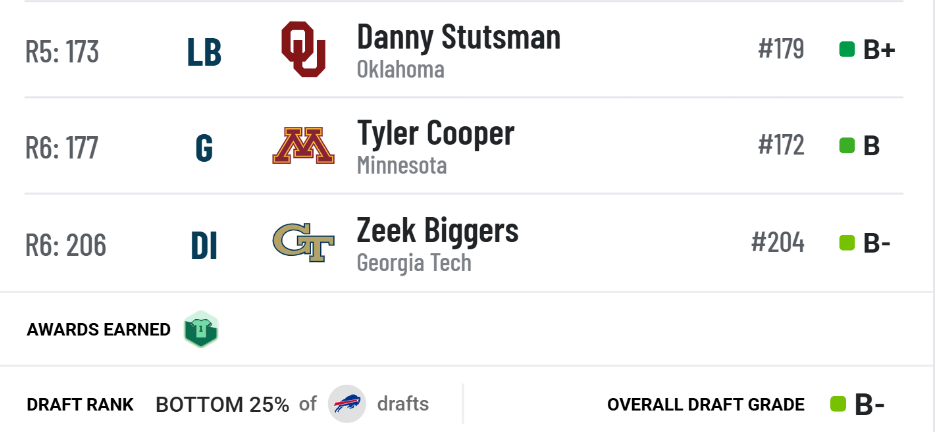The height and width of the screenshot is (432, 937).
Task: Click the Georgia Tech logo
Action: pyautogui.click(x=304, y=243)
